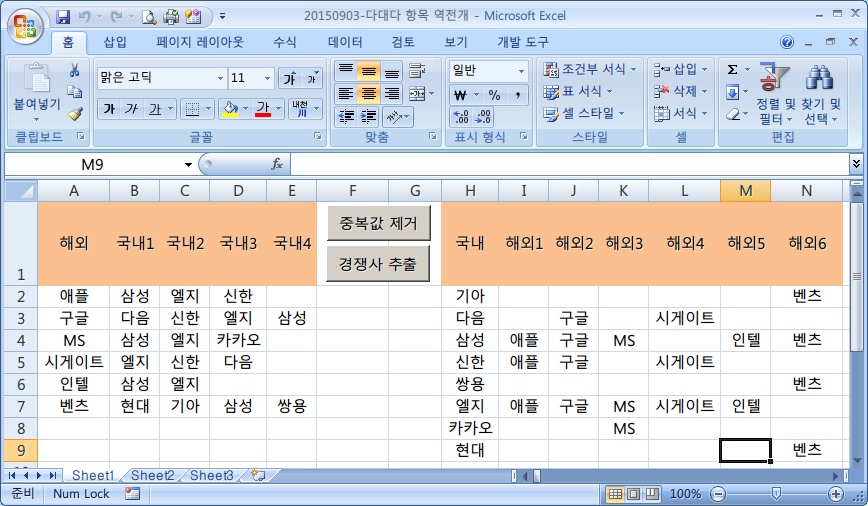Click the 중복값 제거 button
868x506 pixels.
point(378,223)
